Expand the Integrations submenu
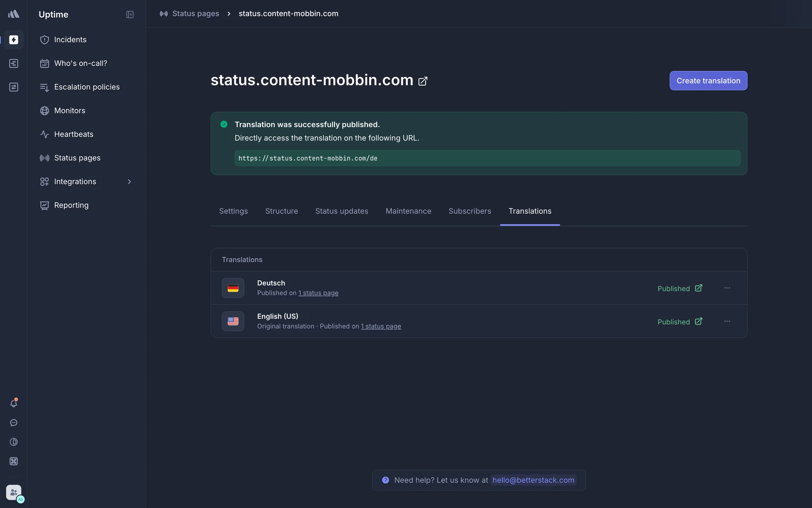This screenshot has height=508, width=812. pyautogui.click(x=129, y=182)
